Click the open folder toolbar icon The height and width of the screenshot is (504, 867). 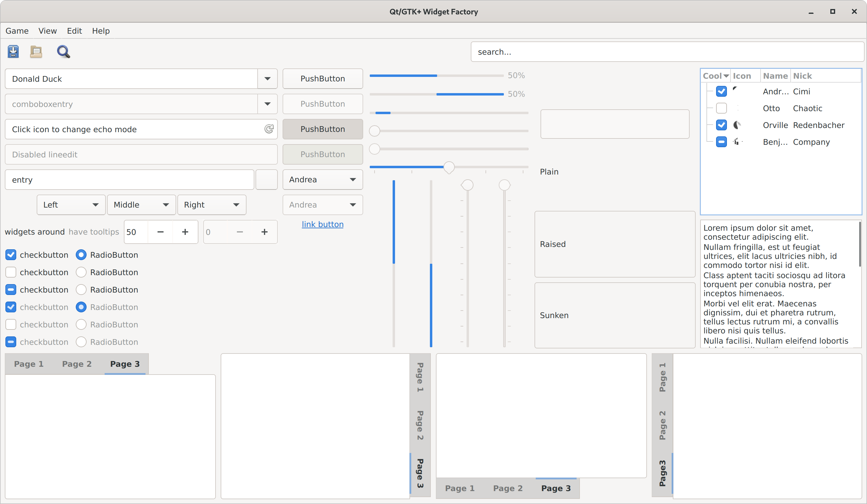[x=36, y=52]
